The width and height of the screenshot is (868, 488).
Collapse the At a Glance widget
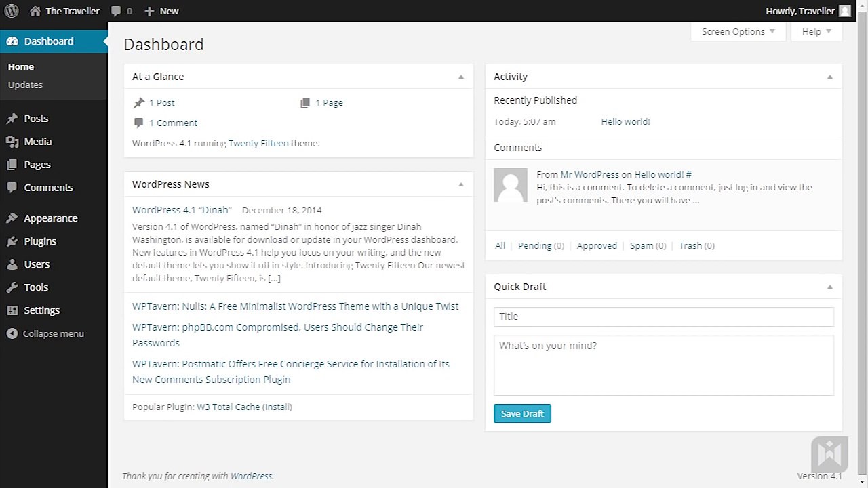tap(461, 77)
